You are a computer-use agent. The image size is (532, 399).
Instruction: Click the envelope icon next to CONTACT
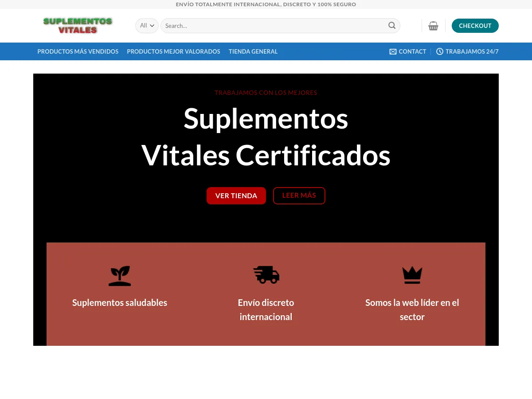(x=393, y=51)
